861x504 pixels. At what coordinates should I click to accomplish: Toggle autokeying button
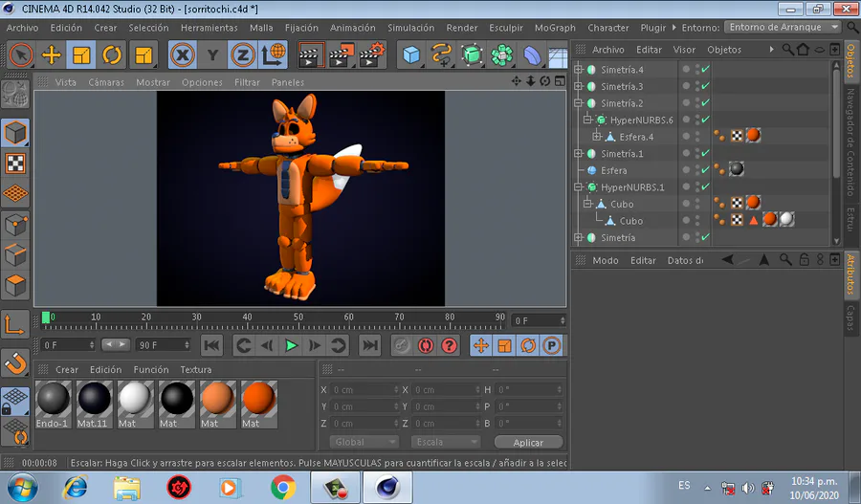click(x=426, y=345)
